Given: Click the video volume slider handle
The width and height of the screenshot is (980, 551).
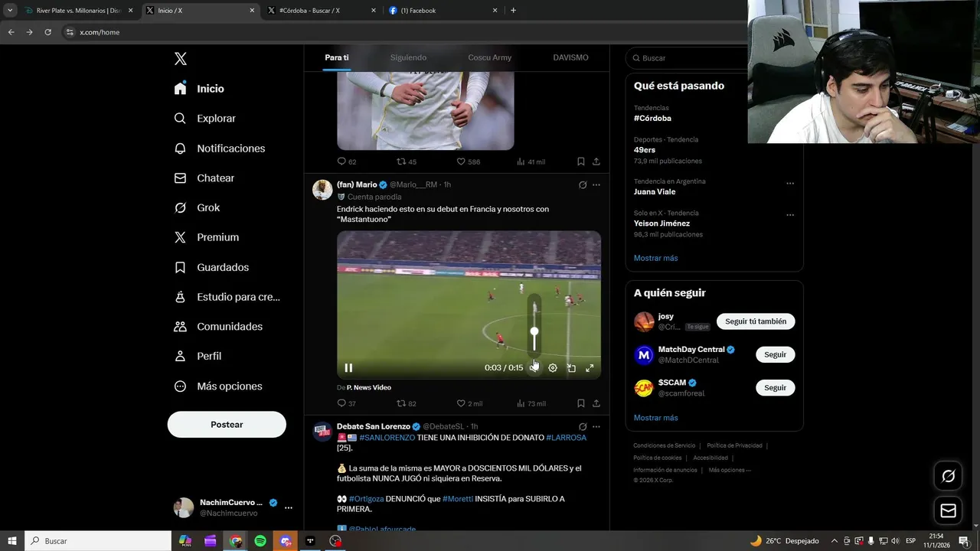Looking at the screenshot, I should (534, 331).
